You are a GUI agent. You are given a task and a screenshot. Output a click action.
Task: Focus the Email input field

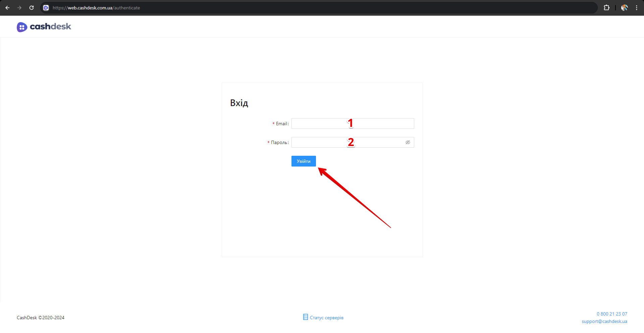click(x=319, y=124)
